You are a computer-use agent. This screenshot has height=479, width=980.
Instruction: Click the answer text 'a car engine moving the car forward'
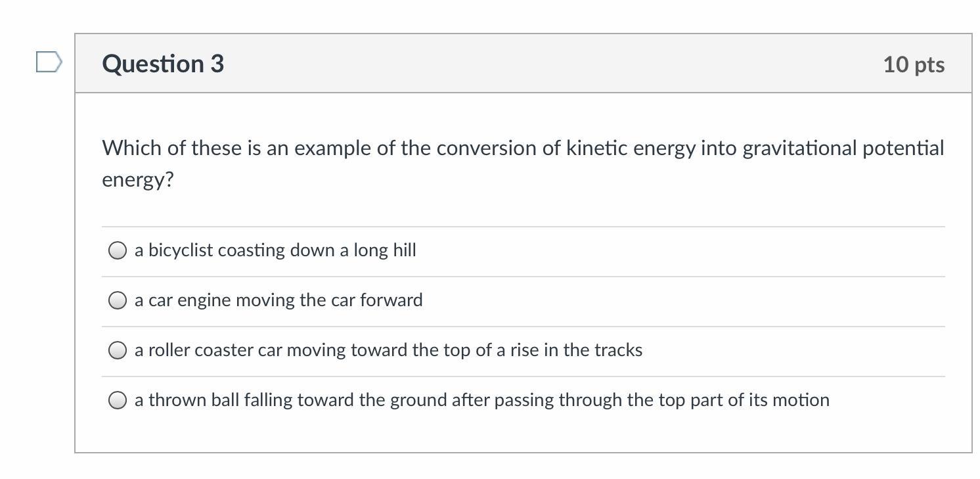pos(278,300)
